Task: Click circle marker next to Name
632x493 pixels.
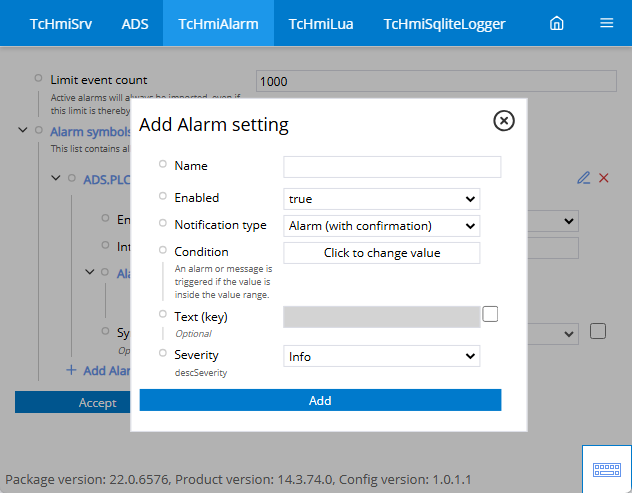Action: pyautogui.click(x=162, y=164)
